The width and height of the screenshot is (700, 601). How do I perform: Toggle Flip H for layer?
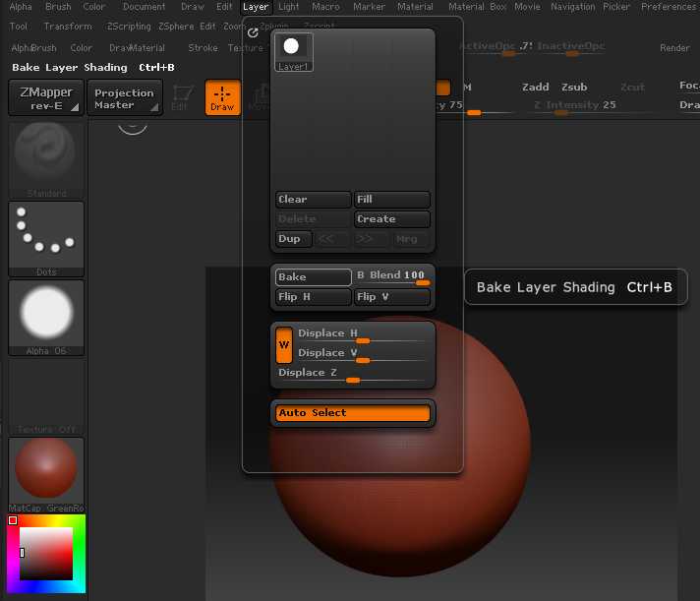pyautogui.click(x=313, y=297)
